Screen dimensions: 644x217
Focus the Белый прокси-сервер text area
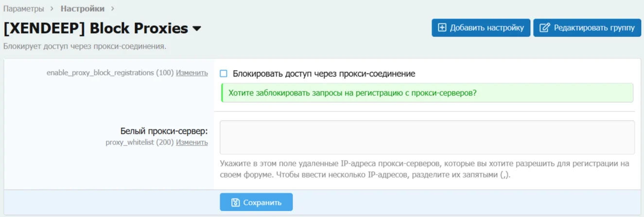427,138
